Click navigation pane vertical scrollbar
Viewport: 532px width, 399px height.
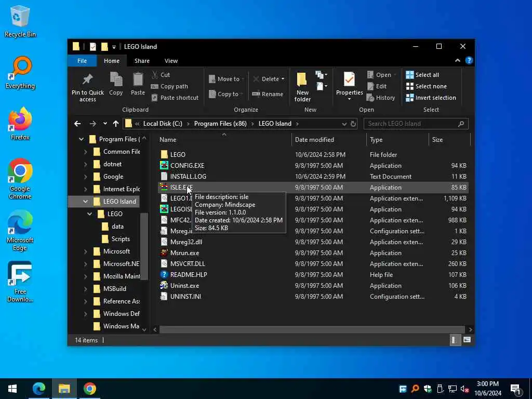tap(144, 246)
